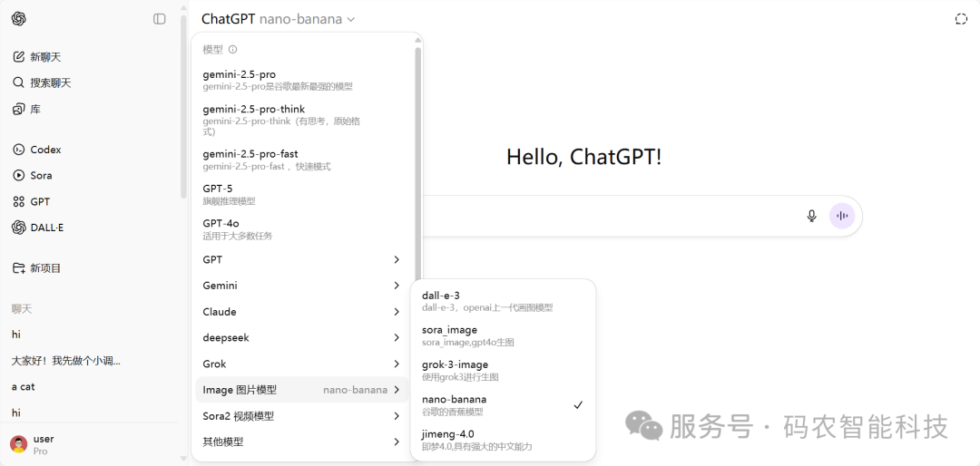Screen dimensions: 980x466
Task: Click the info icon beside 模型
Action: pyautogui.click(x=232, y=49)
